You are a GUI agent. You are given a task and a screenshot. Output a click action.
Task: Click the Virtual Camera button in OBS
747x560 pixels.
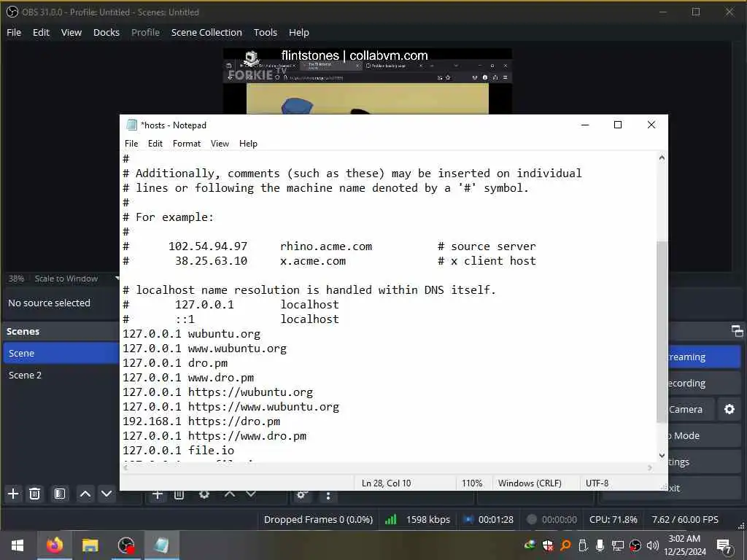pyautogui.click(x=691, y=409)
